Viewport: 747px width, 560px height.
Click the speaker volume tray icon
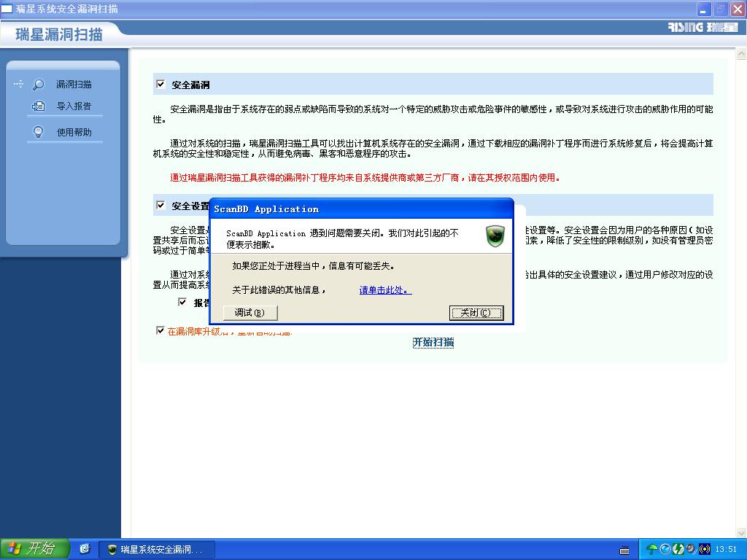click(691, 549)
